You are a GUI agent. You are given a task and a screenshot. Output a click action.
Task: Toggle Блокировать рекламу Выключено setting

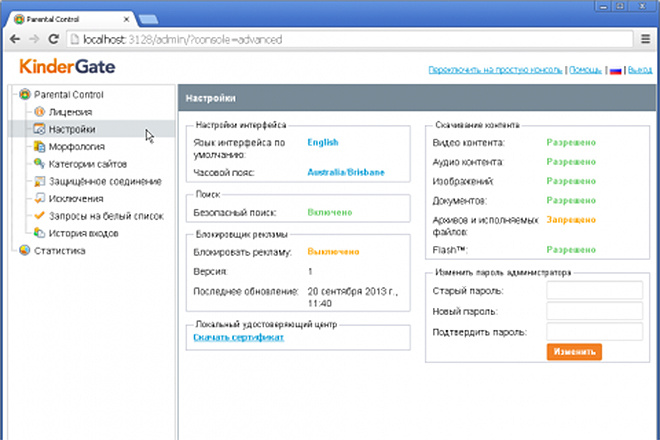[333, 252]
